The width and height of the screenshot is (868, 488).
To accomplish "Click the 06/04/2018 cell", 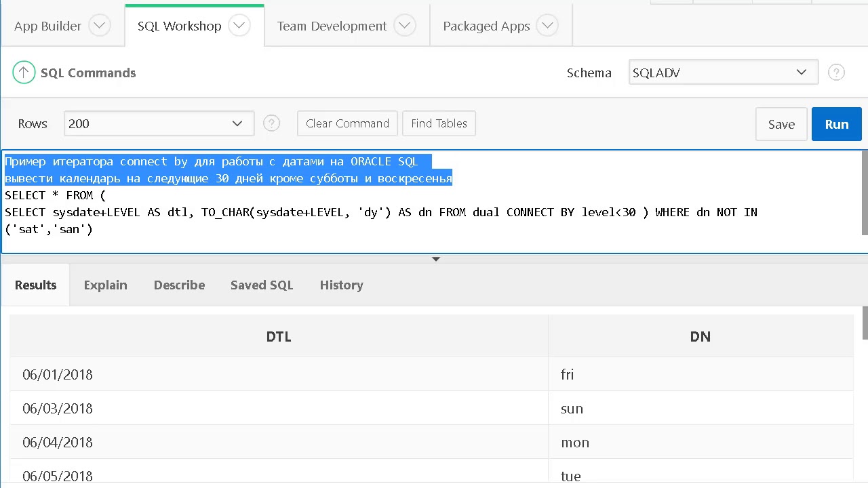I will coord(279,442).
